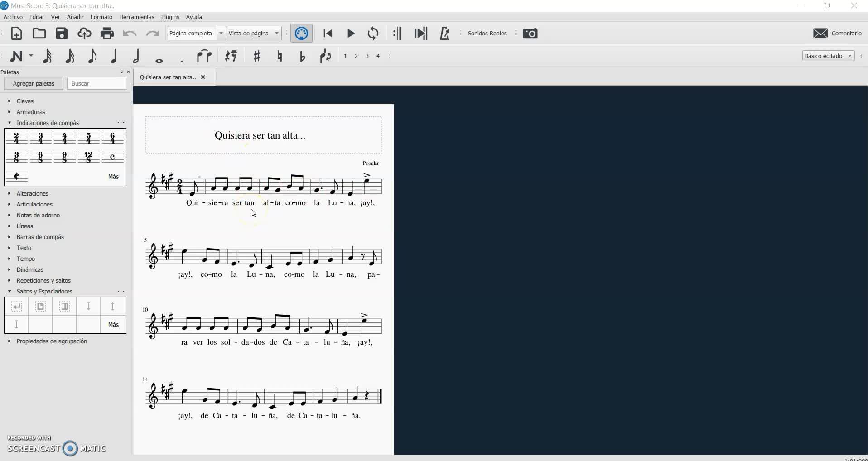
Task: Select the quarter note duration
Action: click(x=114, y=56)
